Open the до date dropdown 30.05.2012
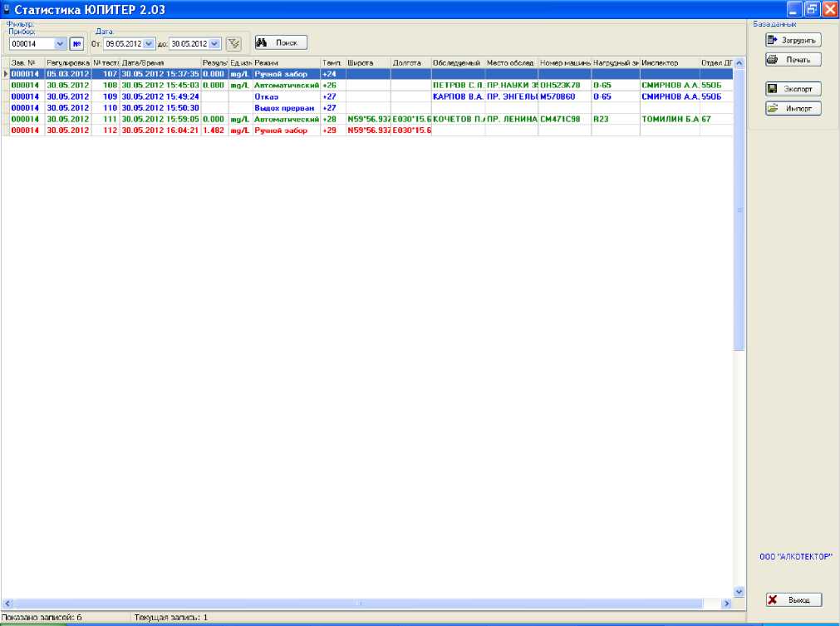The height and width of the screenshot is (626, 840). point(214,44)
